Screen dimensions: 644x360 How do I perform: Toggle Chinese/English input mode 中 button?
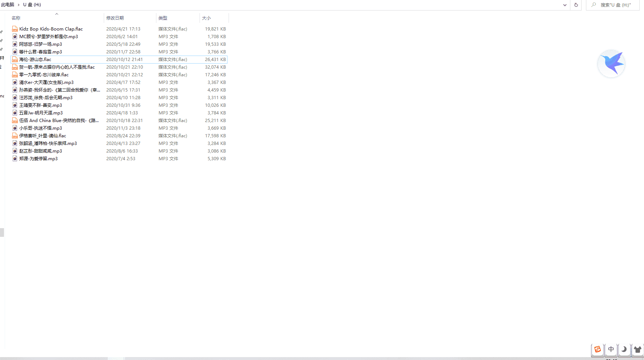611,349
